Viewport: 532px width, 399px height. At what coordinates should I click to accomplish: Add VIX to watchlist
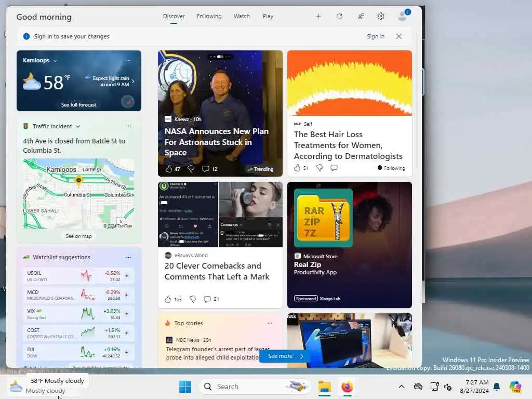tap(127, 314)
